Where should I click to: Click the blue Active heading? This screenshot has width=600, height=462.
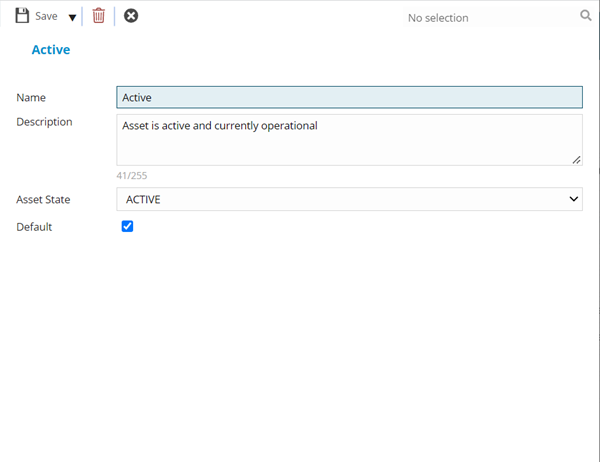pos(51,49)
